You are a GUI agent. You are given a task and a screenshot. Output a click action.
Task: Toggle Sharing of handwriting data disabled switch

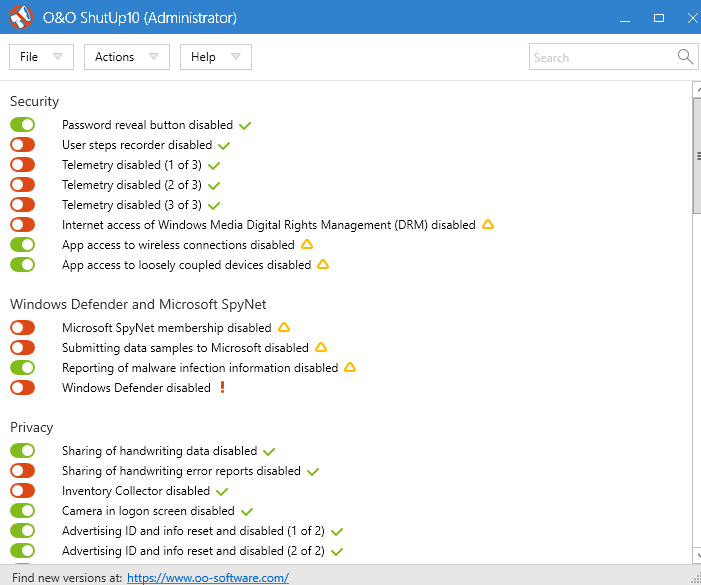coord(22,450)
